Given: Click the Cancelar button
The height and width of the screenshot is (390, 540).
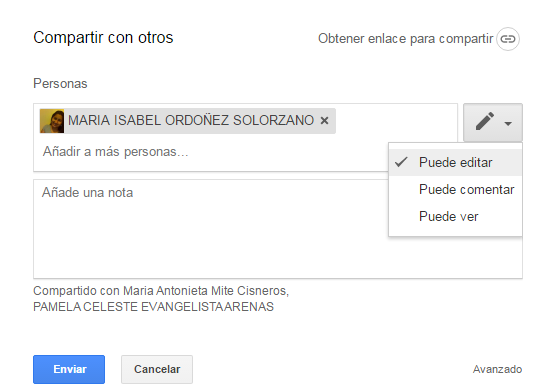Looking at the screenshot, I should click(x=157, y=369).
